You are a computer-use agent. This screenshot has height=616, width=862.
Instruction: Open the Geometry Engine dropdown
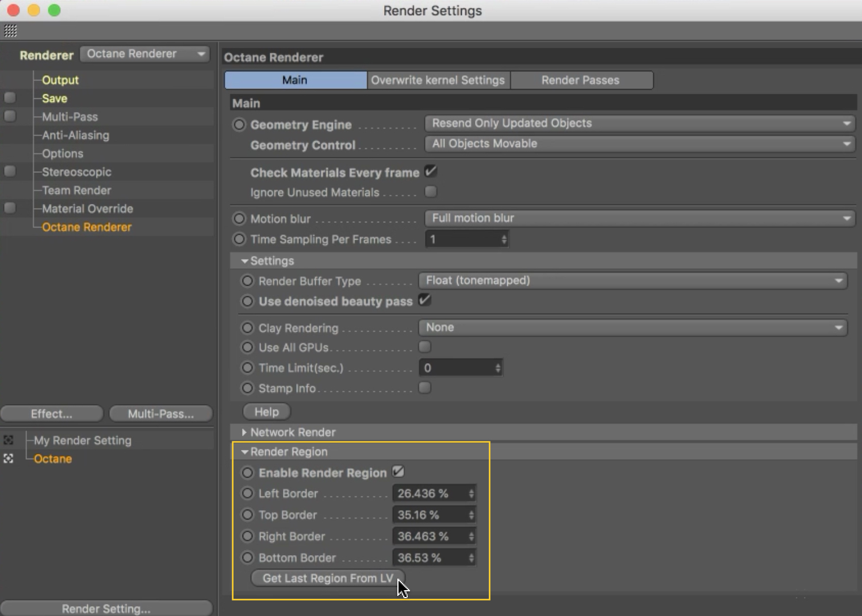640,124
